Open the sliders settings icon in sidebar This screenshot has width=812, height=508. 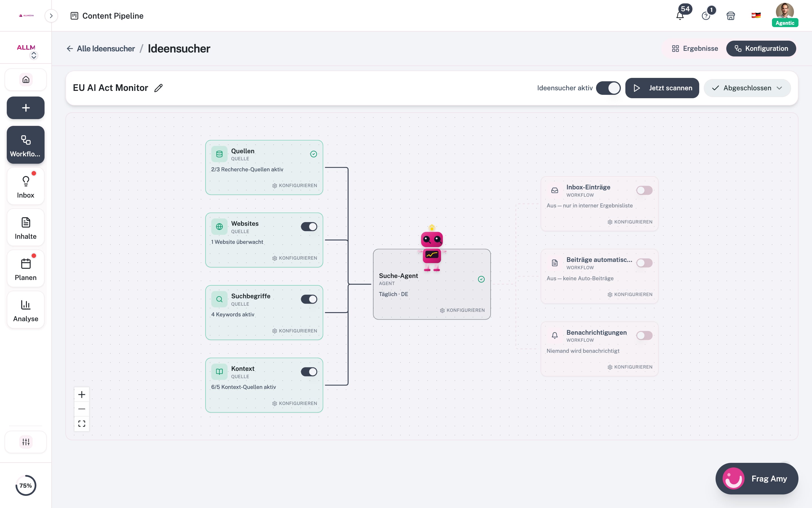click(x=26, y=442)
